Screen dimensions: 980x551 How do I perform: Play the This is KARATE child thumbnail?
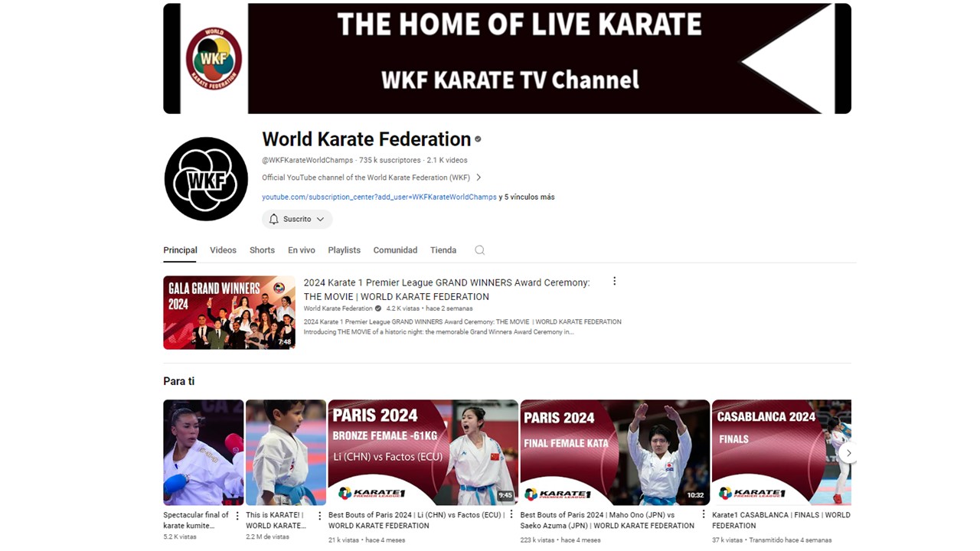pyautogui.click(x=286, y=452)
